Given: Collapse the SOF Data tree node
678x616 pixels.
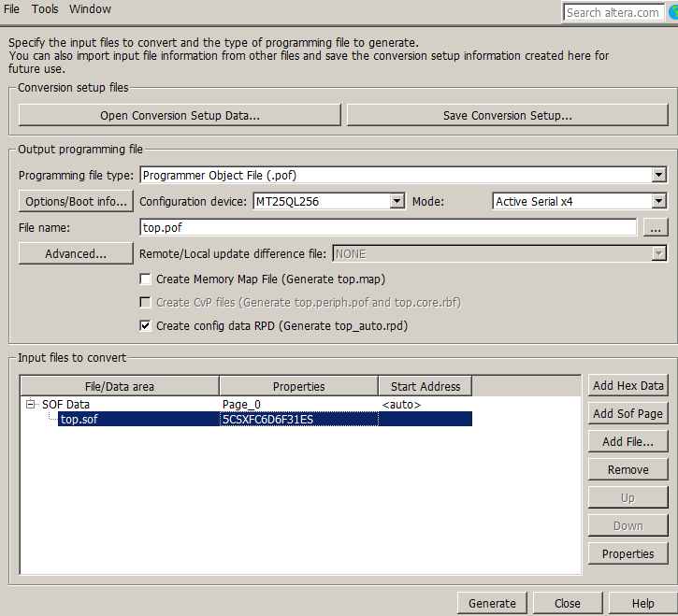Looking at the screenshot, I should (31, 405).
